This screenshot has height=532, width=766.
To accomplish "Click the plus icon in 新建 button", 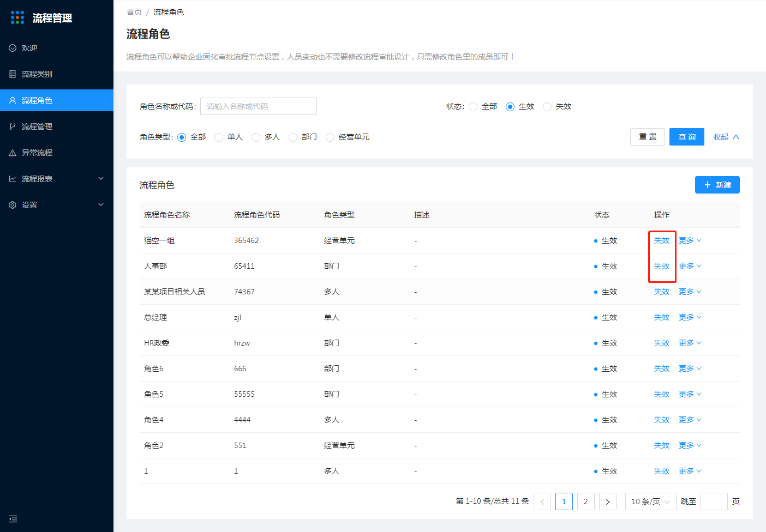I will point(708,185).
